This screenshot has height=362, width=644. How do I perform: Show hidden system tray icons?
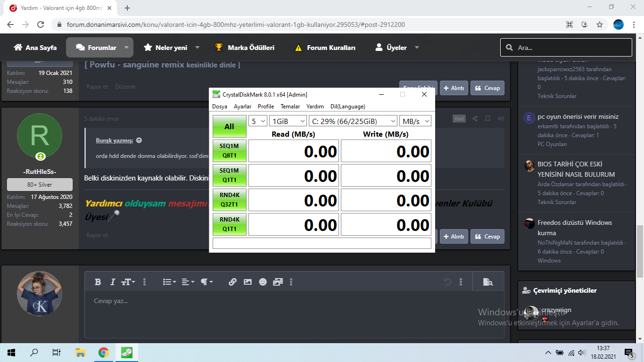click(548, 353)
